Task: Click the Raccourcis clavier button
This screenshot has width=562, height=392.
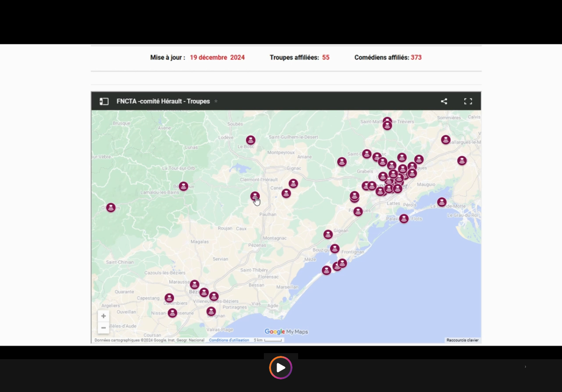Action: click(462, 340)
